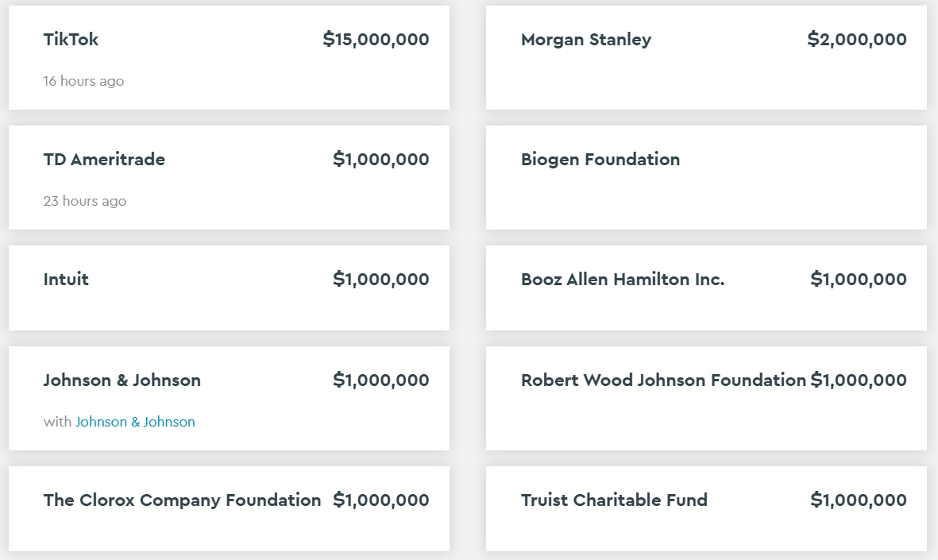Select the TD Ameritrade donor name

pyautogui.click(x=104, y=160)
